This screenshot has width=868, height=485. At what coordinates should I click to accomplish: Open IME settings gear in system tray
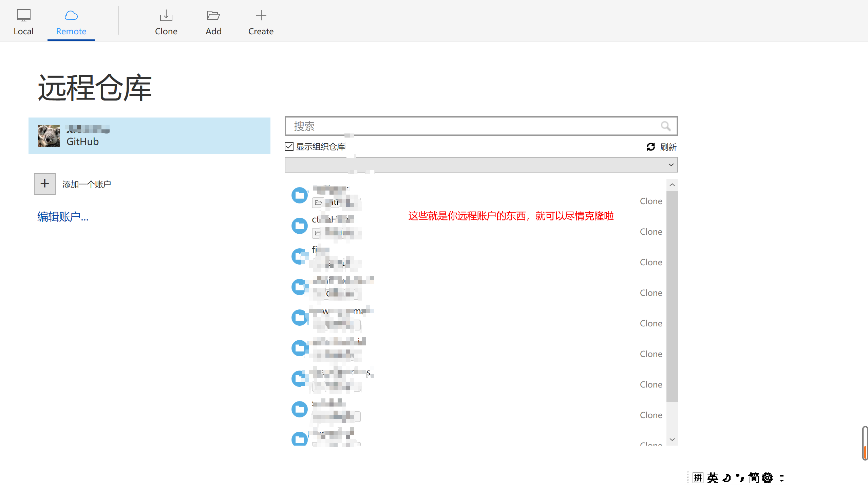click(x=767, y=478)
